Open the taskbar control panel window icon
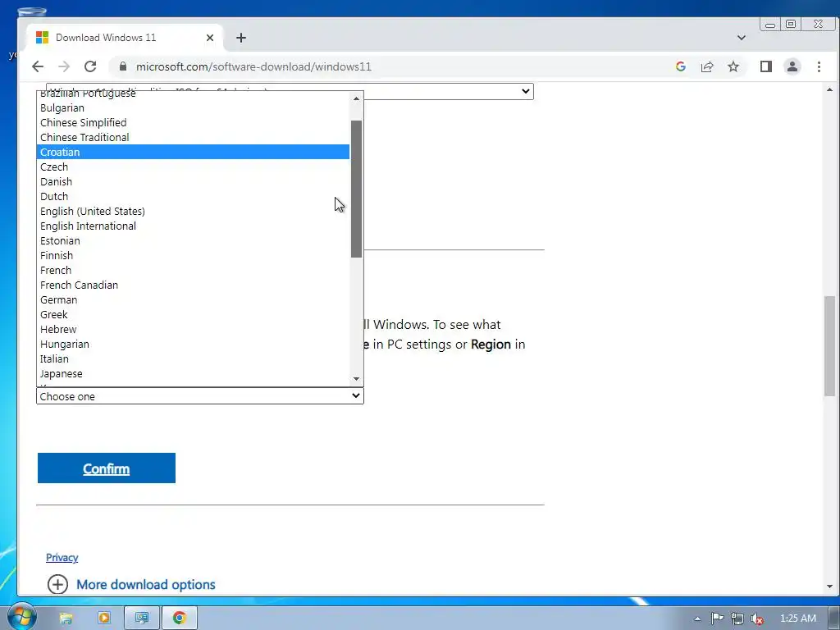The width and height of the screenshot is (840, 630). point(141,619)
